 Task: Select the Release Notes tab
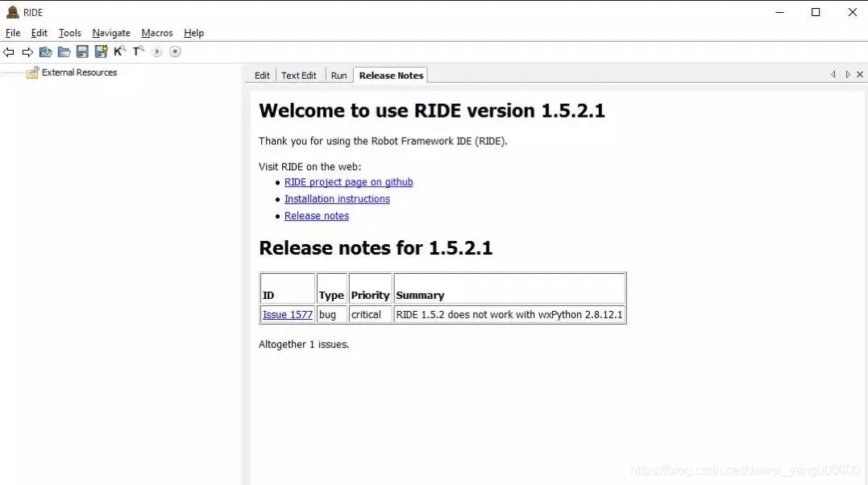[x=391, y=75]
